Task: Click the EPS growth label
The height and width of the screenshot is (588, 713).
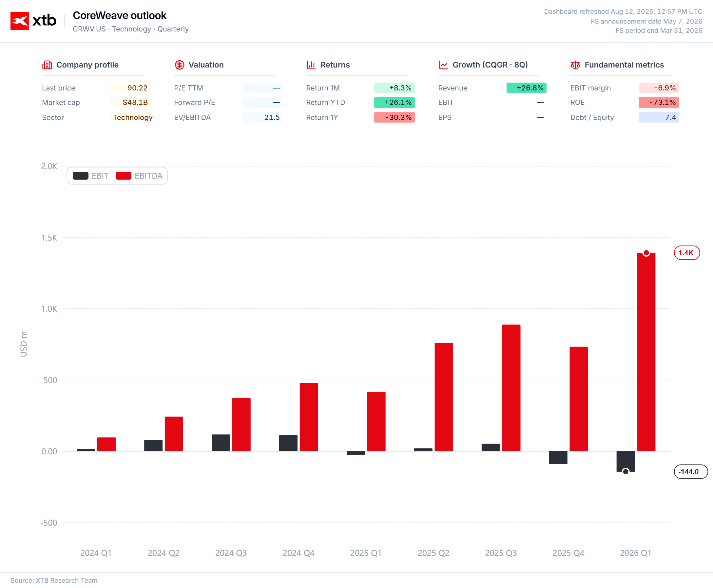Action: pos(445,118)
